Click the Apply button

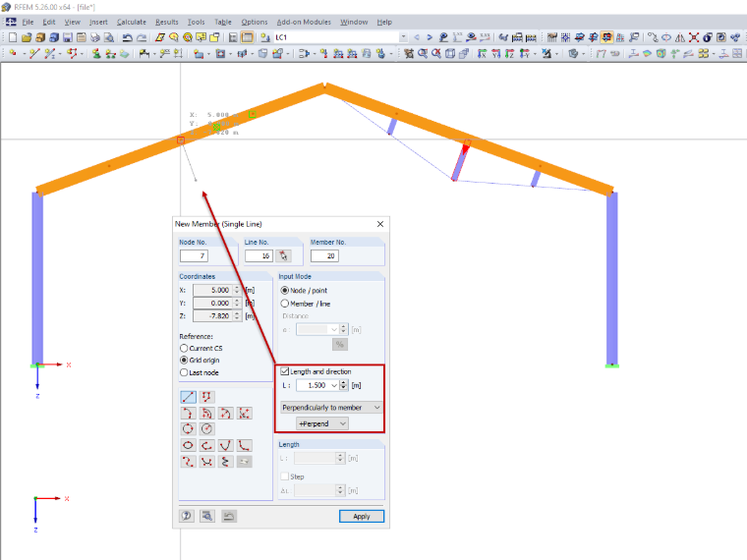pos(362,516)
